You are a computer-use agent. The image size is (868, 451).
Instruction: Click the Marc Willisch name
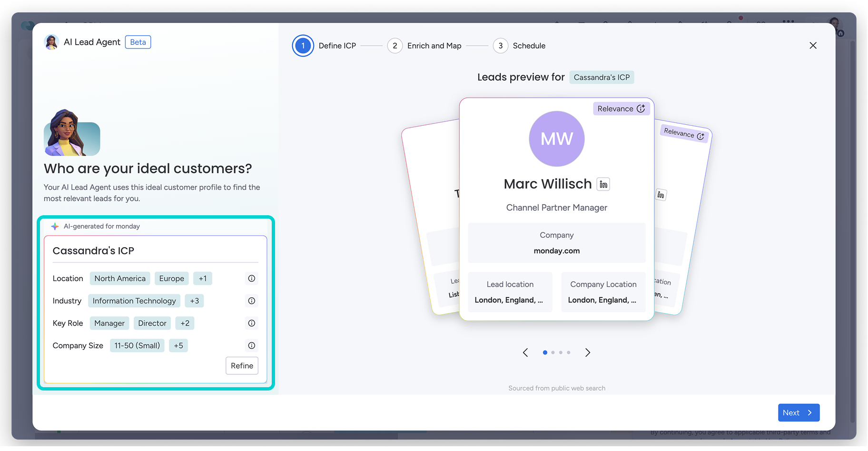pos(548,184)
